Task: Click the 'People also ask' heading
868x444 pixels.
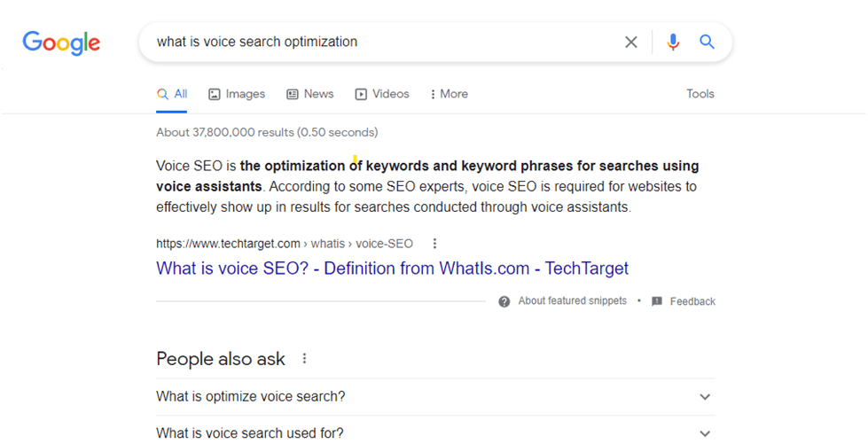Action: [221, 359]
